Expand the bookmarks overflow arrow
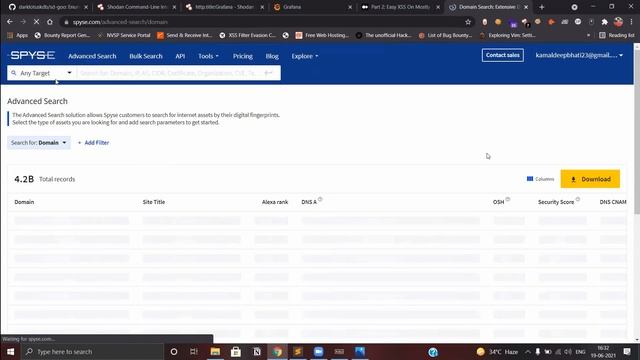Screen dimensions: 640x360 (x=588, y=36)
